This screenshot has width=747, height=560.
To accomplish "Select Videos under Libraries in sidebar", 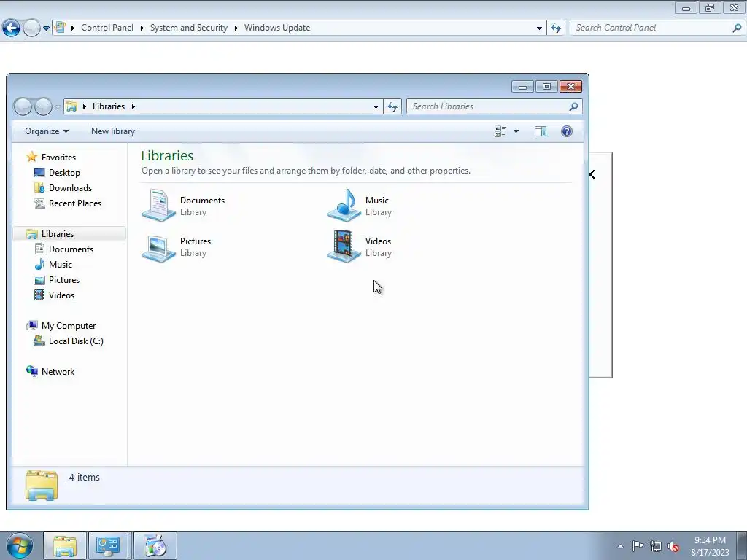I will 61,295.
